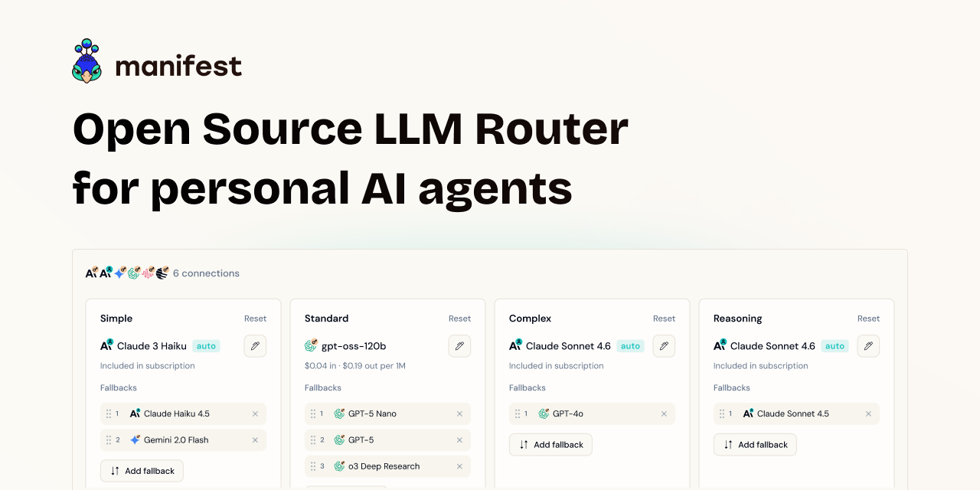
Task: Click the Anthropic key icon in connections row
Action: click(91, 273)
